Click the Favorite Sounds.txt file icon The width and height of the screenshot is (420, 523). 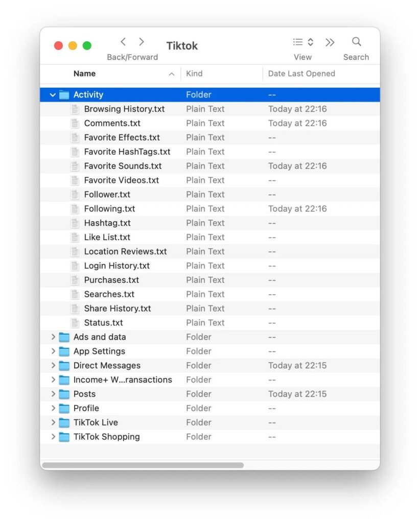pyautogui.click(x=75, y=166)
